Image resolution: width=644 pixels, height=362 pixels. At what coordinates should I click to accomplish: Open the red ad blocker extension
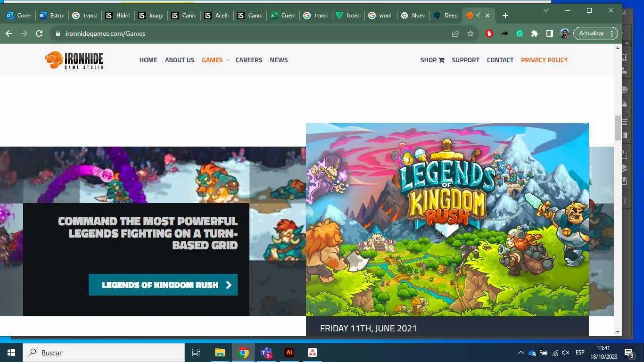click(x=489, y=33)
